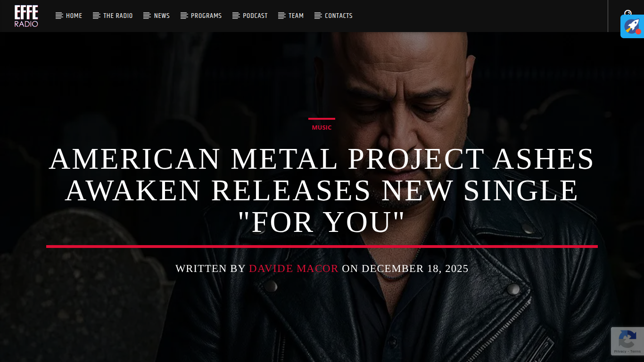Image resolution: width=644 pixels, height=362 pixels.
Task: Open the PROGRAMS menu
Action: tap(206, 16)
